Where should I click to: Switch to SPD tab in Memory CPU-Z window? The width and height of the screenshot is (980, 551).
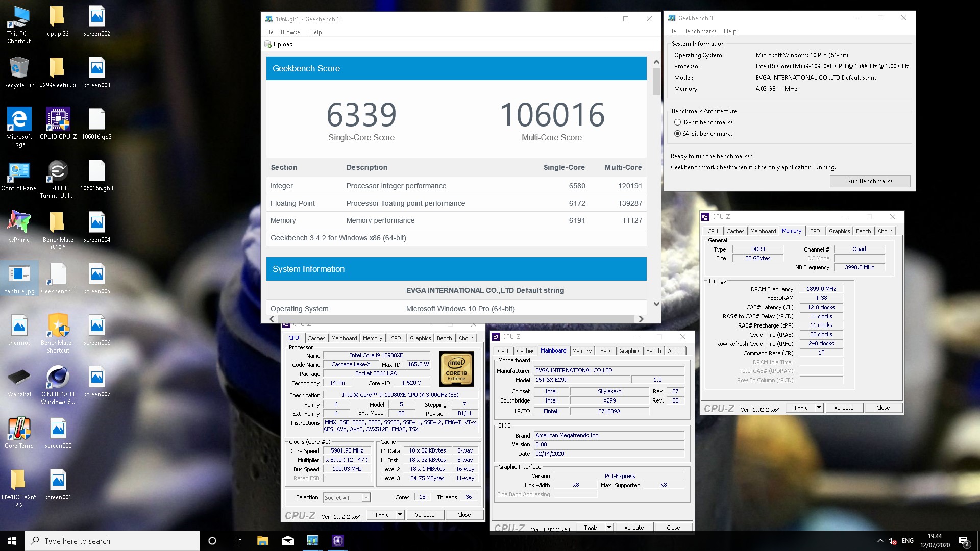(815, 231)
